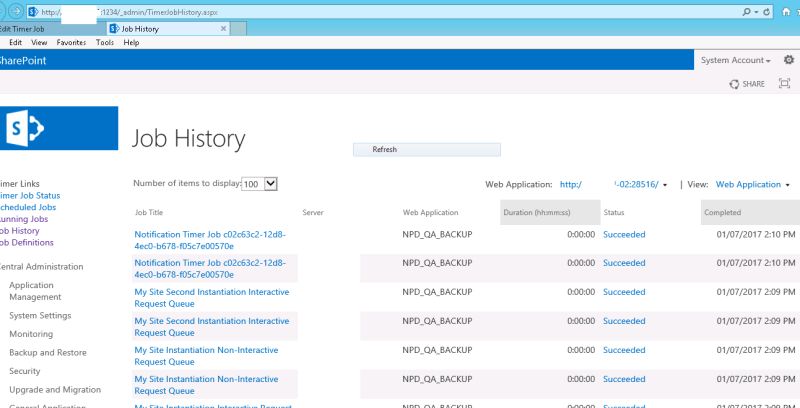This screenshot has height=408, width=800.
Task: Click the Refresh button
Action: tap(427, 149)
